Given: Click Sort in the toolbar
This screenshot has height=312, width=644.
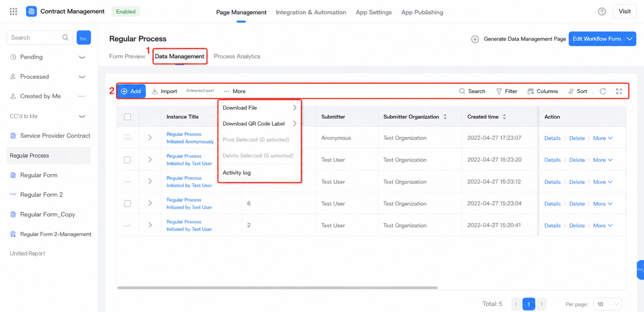Looking at the screenshot, I should tap(578, 91).
